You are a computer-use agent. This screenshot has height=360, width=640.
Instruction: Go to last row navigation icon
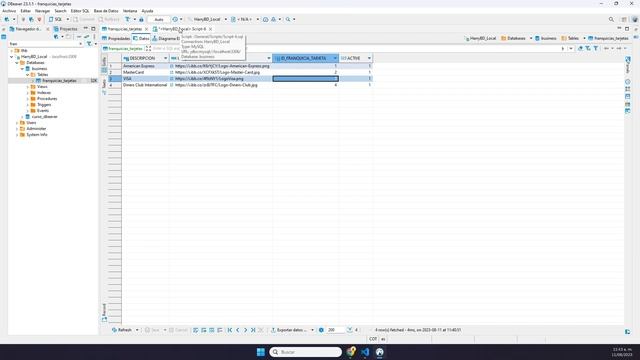pyautogui.click(x=253, y=330)
